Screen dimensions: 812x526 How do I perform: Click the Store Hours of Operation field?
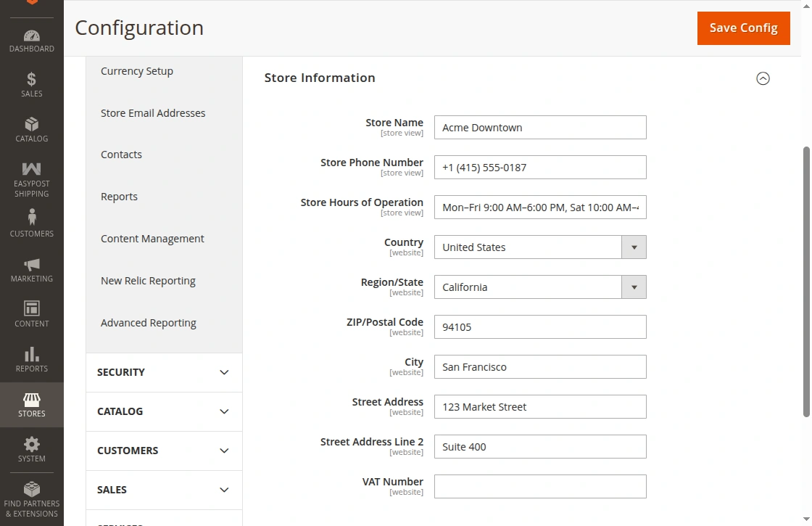540,207
